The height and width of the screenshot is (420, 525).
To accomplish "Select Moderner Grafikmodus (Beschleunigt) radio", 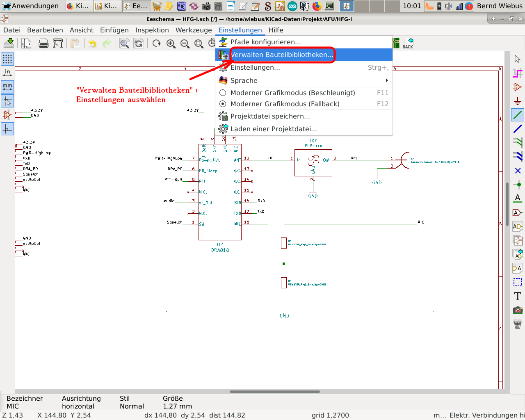I will (304, 93).
